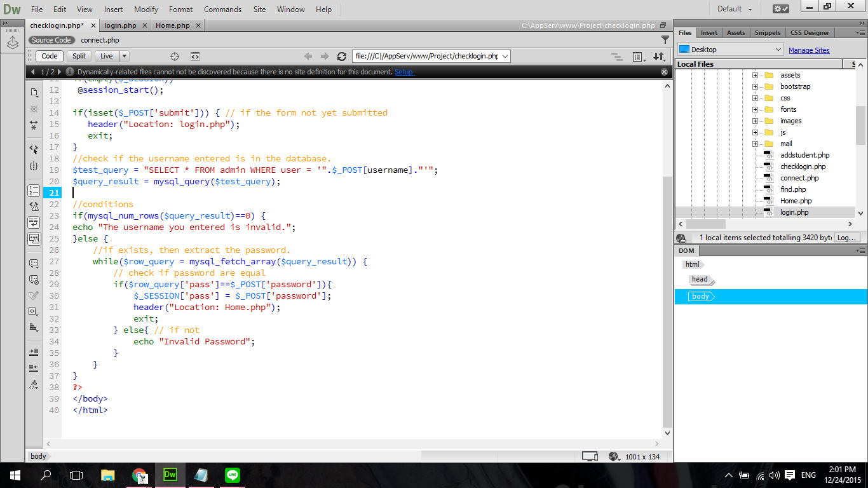Open Sync Settings gear-check icon
This screenshot has width=868, height=488.
tap(781, 9)
